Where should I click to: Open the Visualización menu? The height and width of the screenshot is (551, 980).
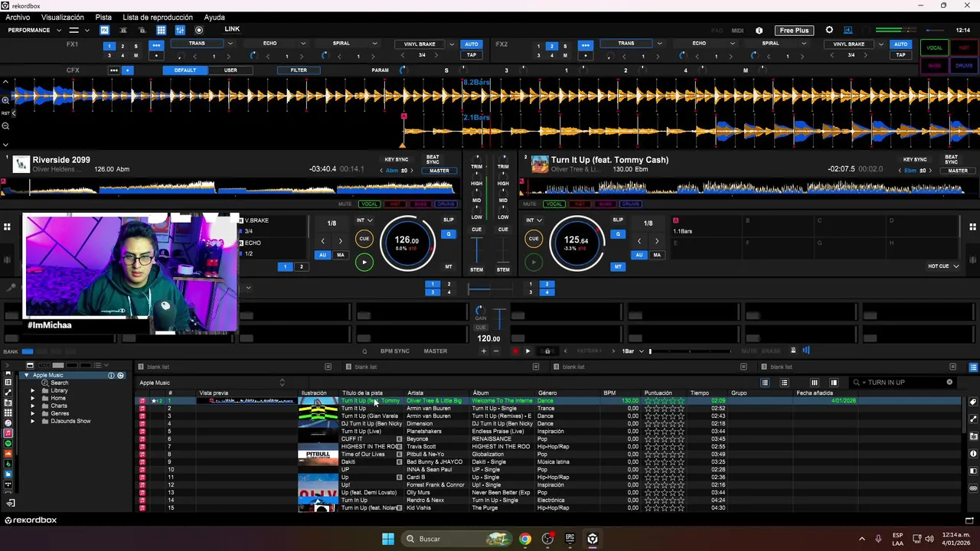[x=63, y=18]
